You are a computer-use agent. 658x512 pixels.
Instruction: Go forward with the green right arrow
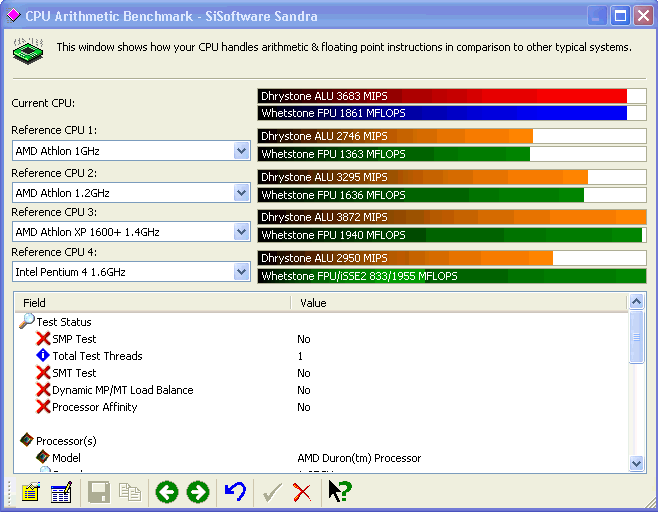click(198, 492)
